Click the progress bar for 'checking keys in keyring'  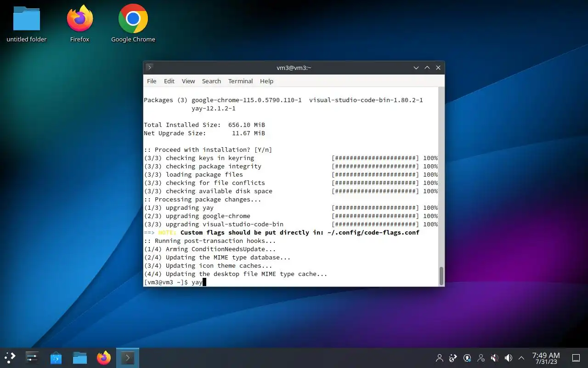coord(375,158)
